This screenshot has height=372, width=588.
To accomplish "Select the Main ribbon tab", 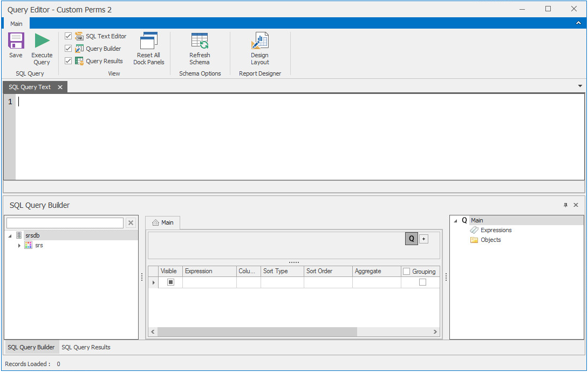I will coord(16,24).
